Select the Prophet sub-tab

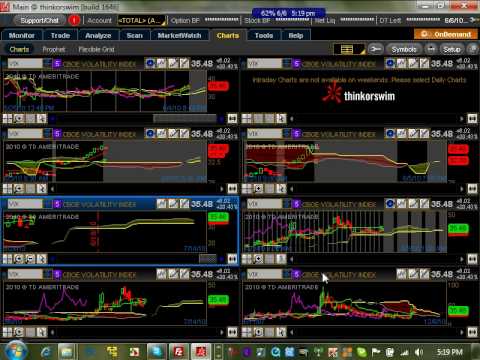click(54, 49)
